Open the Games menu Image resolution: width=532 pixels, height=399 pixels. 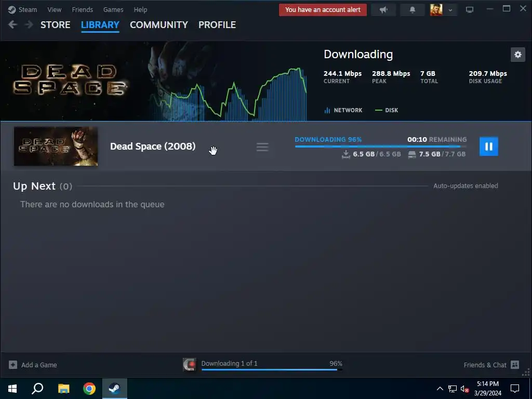113,9
